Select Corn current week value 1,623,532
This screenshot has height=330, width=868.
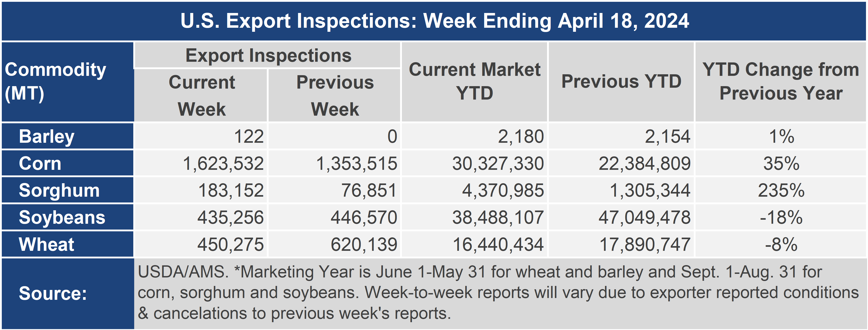[223, 164]
